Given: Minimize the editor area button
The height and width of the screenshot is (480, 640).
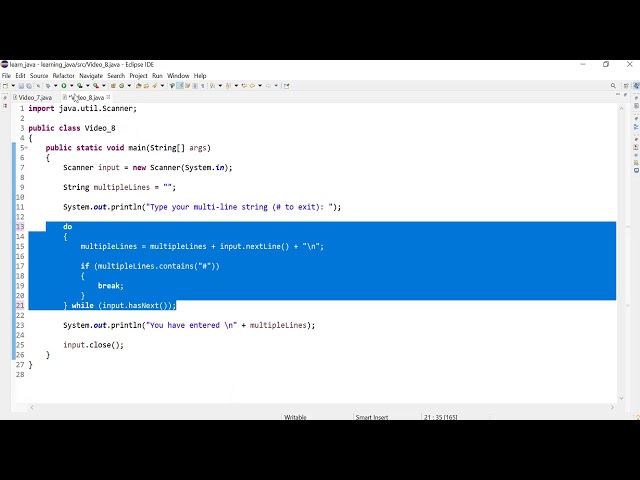Looking at the screenshot, I should pos(618,94).
